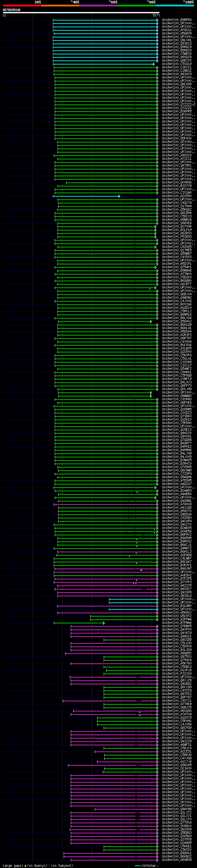197x868 pixels.
Task: Click the UniRef100_Q8C0D5 label
Action: click(x=177, y=84)
